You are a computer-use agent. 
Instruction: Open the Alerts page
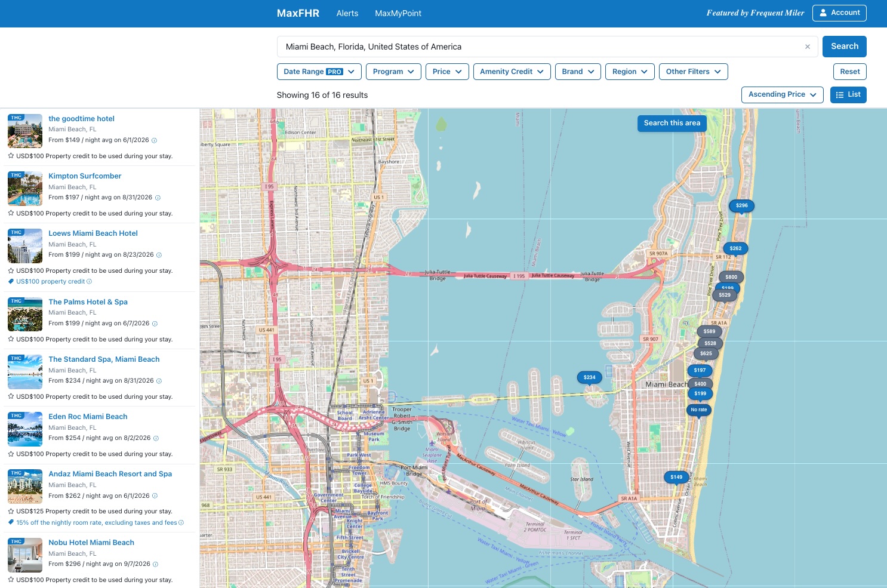click(347, 13)
